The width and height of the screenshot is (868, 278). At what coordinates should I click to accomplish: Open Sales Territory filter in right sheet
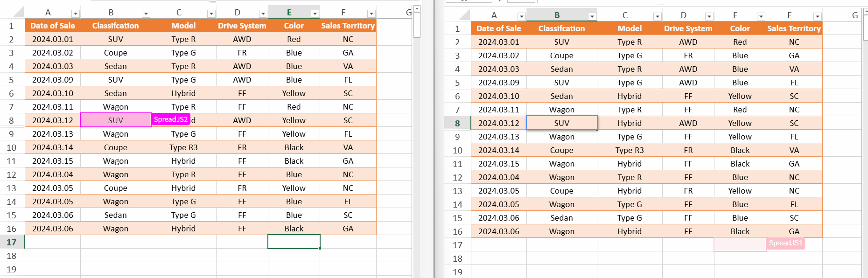pyautogui.click(x=817, y=17)
